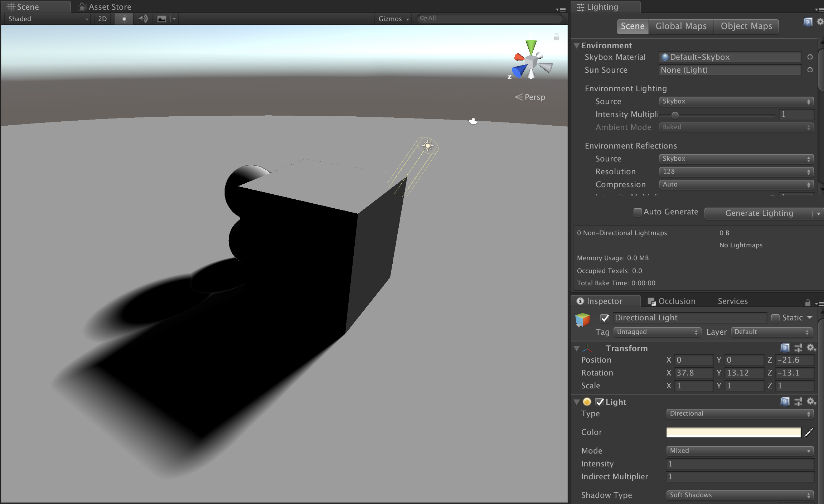Click the scene search field

pos(490,18)
